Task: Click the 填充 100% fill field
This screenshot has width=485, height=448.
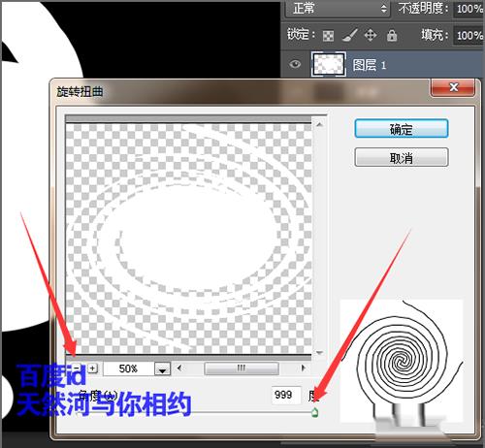Action: coord(469,35)
